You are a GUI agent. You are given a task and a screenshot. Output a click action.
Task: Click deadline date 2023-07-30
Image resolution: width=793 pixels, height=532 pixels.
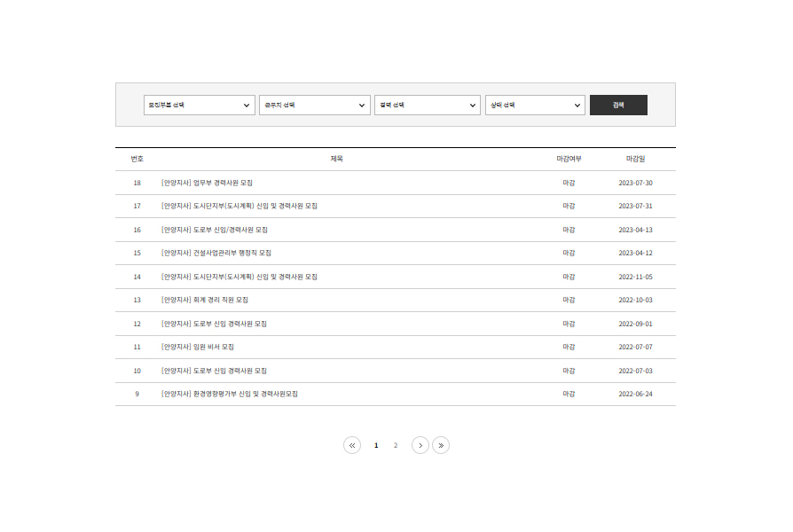636,183
